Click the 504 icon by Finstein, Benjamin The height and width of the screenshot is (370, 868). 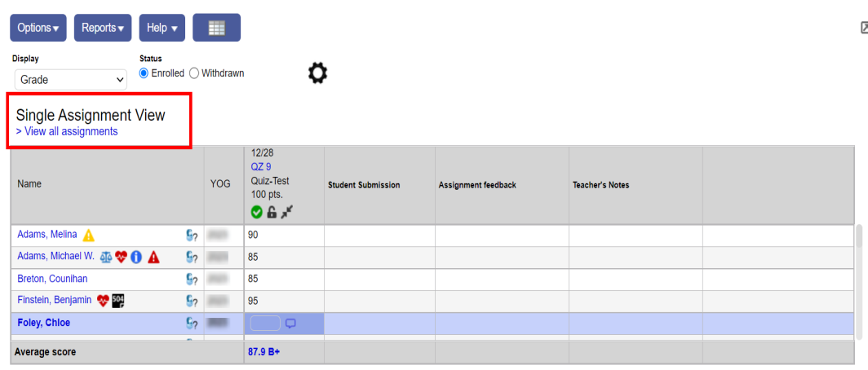click(118, 301)
